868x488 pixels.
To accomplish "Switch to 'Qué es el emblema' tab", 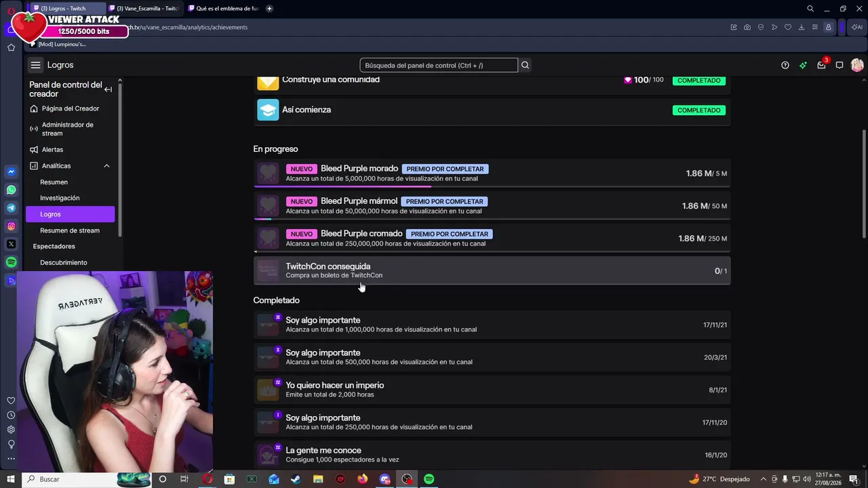I will pos(223,9).
